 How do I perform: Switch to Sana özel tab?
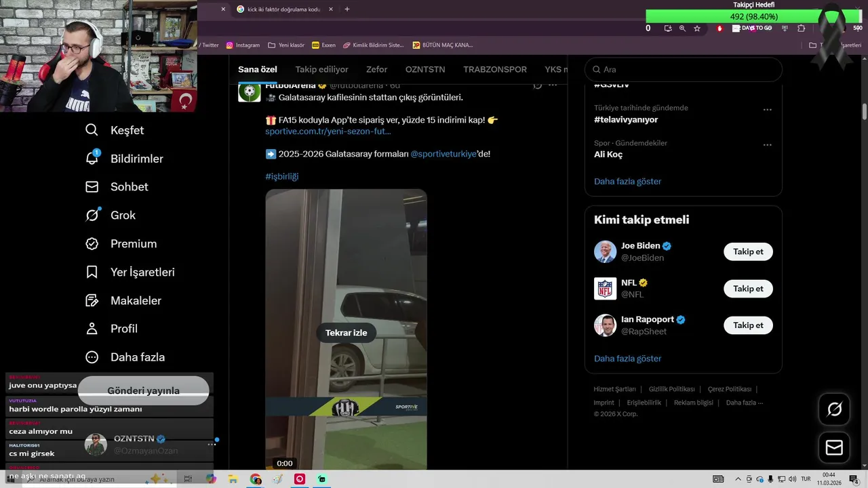257,70
